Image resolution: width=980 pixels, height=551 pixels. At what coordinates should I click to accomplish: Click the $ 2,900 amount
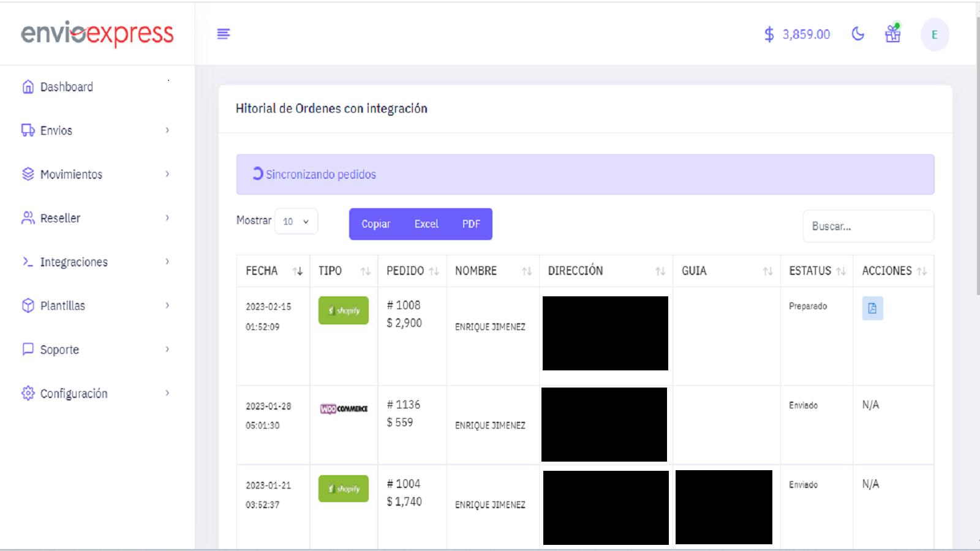point(404,323)
